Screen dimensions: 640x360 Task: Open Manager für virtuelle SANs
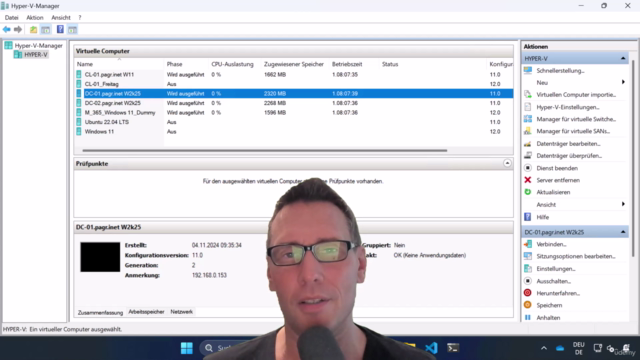tap(573, 131)
